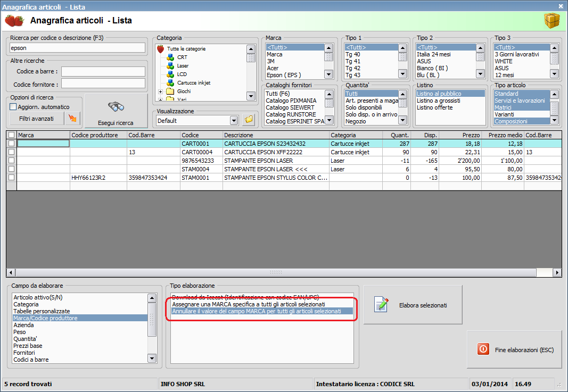Image resolution: width=568 pixels, height=392 pixels.
Task: Click the Tutte le categorie strawberry icon
Action: click(160, 48)
